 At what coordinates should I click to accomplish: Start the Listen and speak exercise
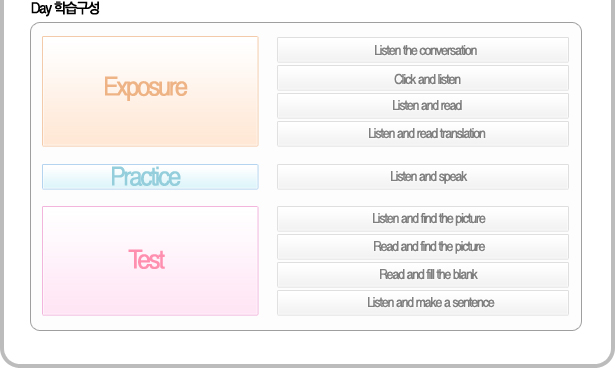[423, 177]
